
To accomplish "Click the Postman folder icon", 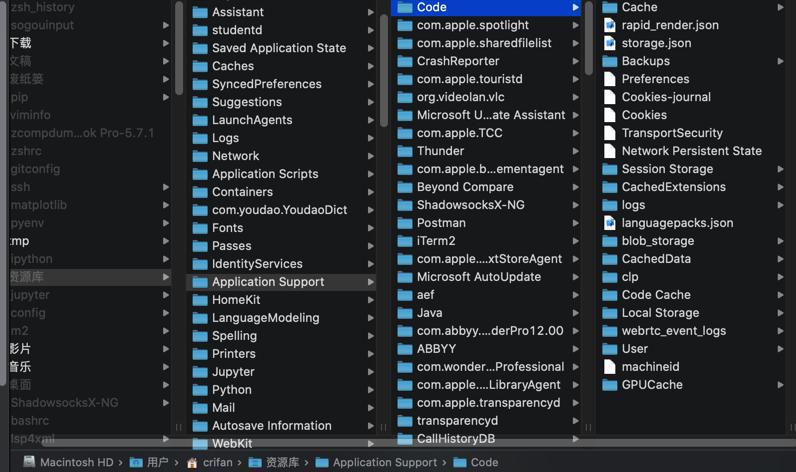I will click(405, 223).
